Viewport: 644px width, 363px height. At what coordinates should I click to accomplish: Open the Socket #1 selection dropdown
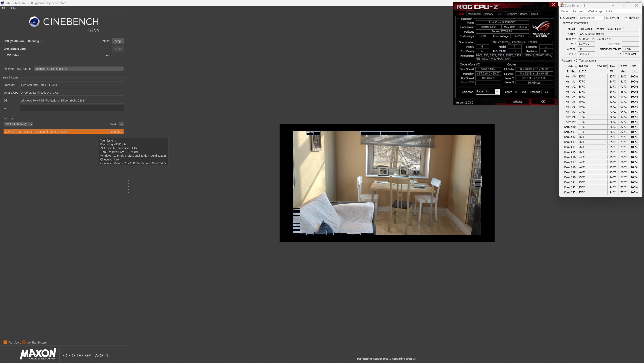pyautogui.click(x=497, y=92)
